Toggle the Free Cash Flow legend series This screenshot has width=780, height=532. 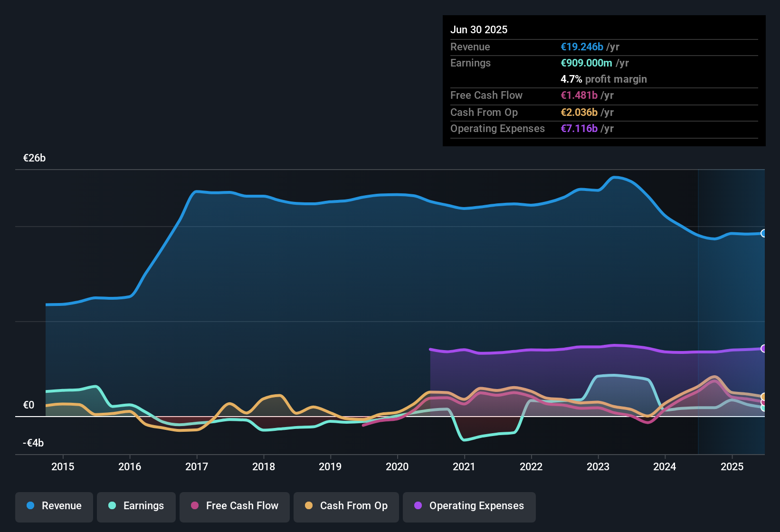[x=235, y=506]
